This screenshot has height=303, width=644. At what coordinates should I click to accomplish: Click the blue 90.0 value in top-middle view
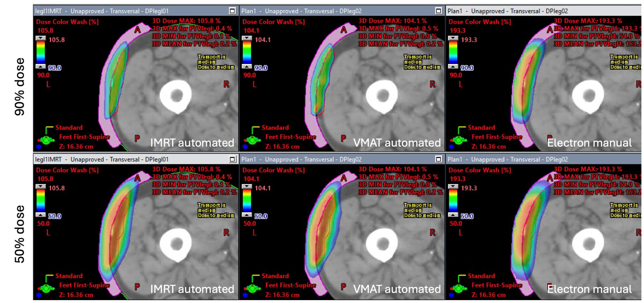(261, 68)
